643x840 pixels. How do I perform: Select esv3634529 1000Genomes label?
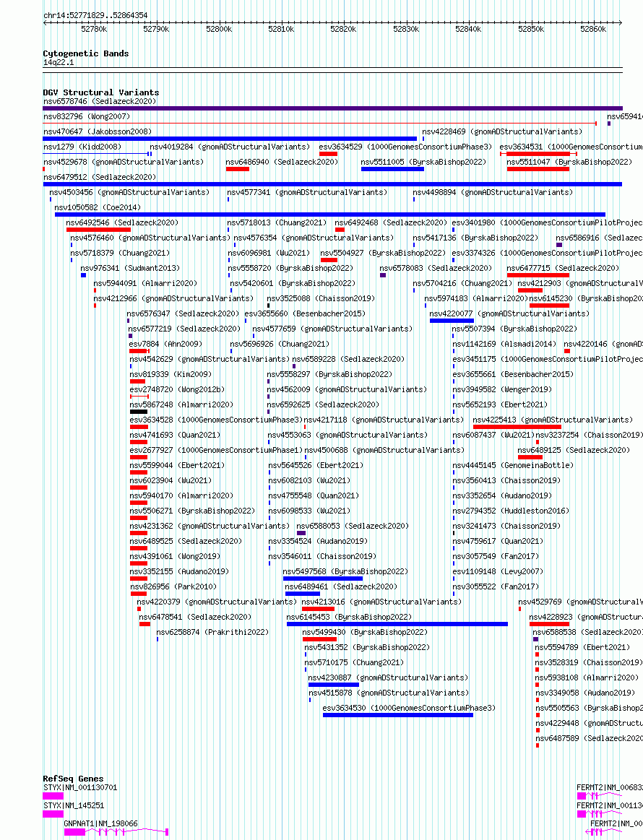405,146
